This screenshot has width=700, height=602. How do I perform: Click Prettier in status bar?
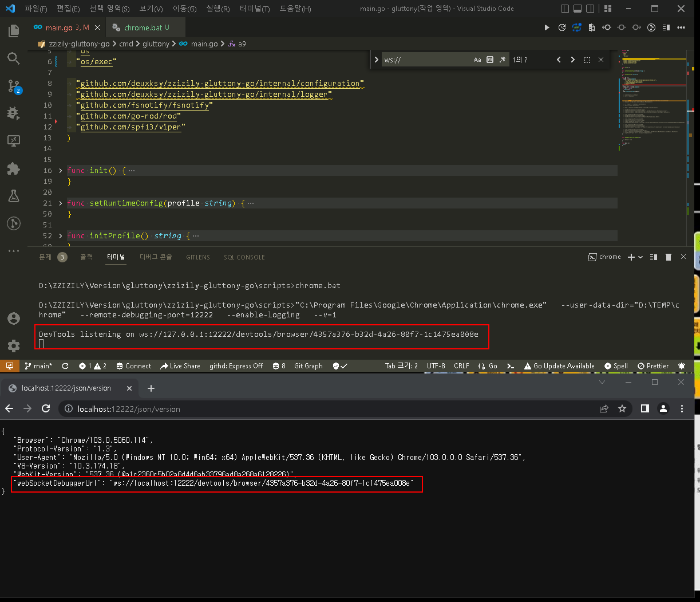coord(653,366)
